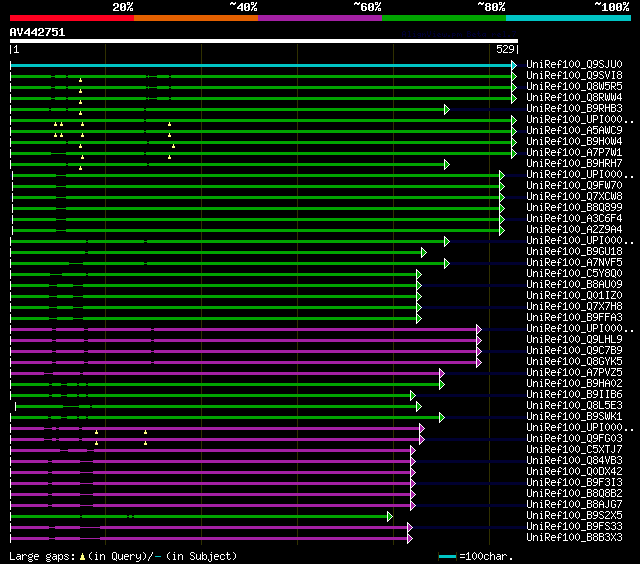Select the UniRef100_Q8GYK5 label
This screenshot has height=564, width=640.
tap(574, 362)
